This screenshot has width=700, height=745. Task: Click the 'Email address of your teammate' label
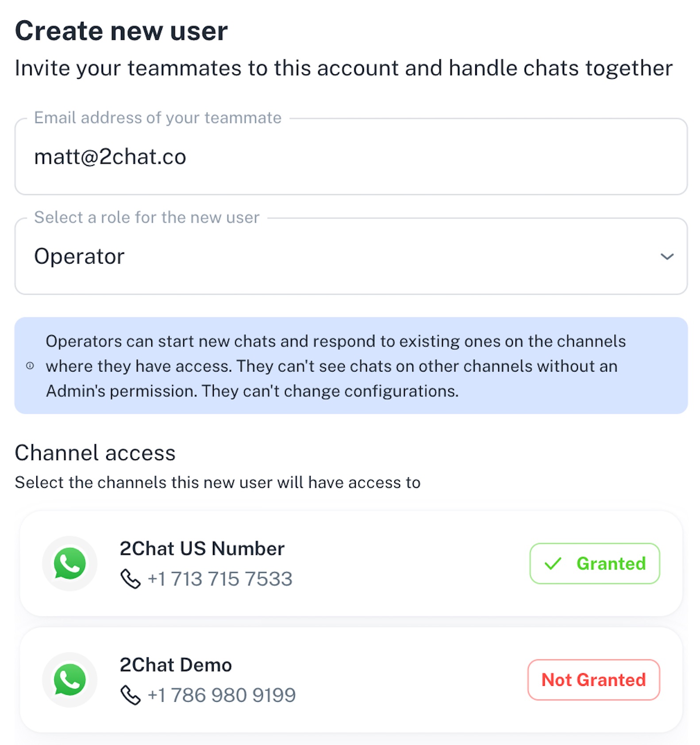pyautogui.click(x=158, y=118)
